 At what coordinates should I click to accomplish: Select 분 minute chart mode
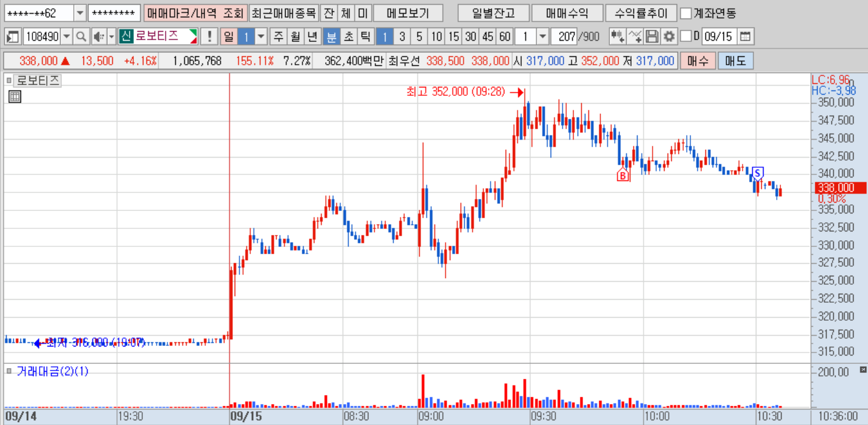point(331,37)
